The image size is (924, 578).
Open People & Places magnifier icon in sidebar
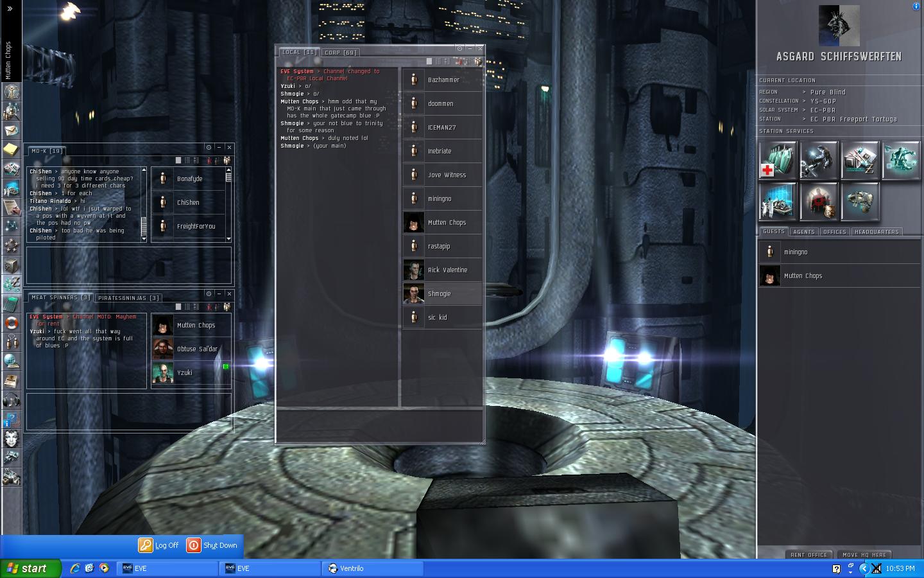point(12,110)
